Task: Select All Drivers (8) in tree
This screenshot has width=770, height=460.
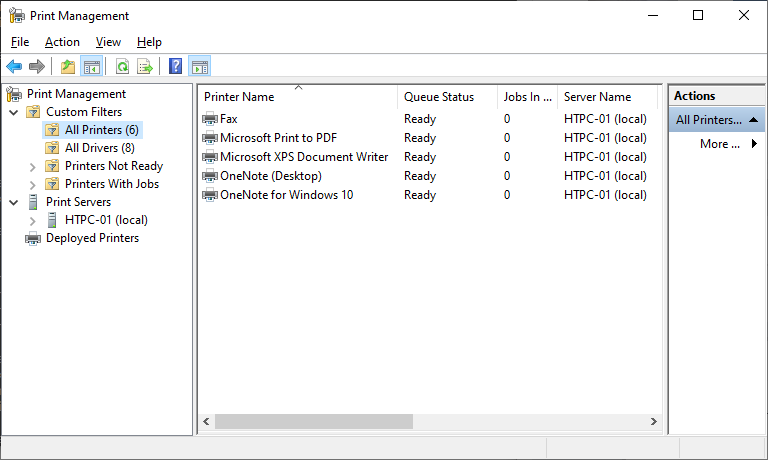Action: tap(100, 148)
